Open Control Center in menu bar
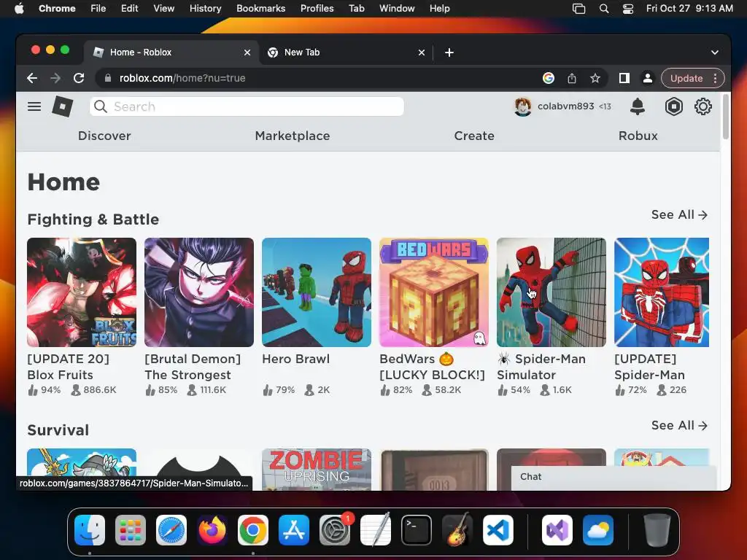 click(x=628, y=9)
